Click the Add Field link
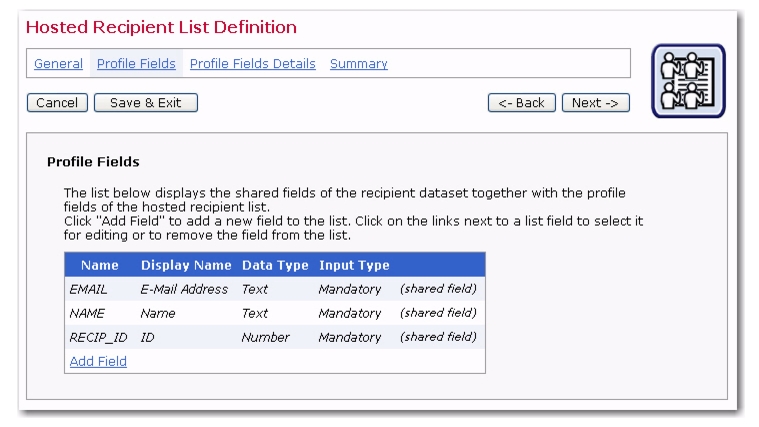This screenshot has height=427, width=759. 98,361
